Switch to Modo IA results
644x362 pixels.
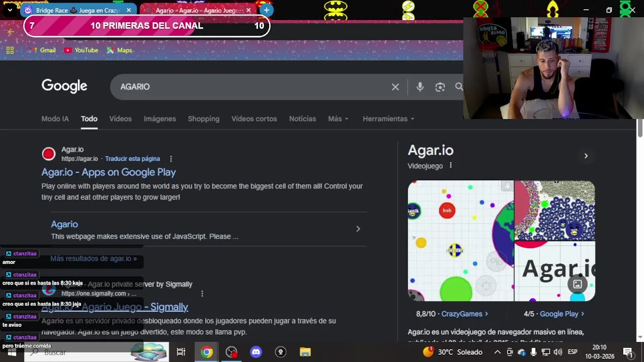pos(55,119)
